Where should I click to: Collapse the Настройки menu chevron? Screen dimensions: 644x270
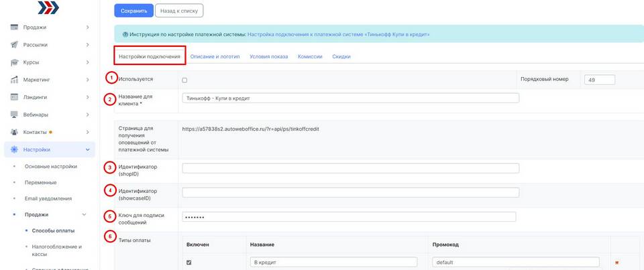click(x=87, y=150)
